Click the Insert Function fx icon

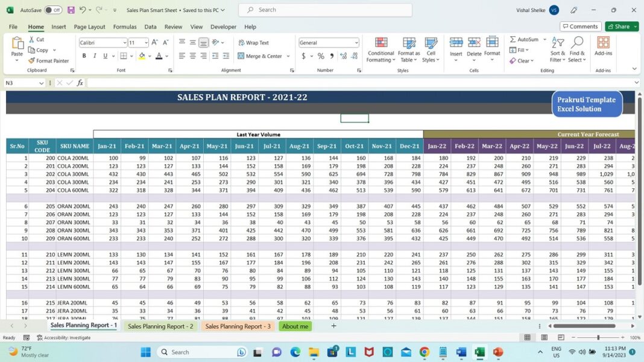point(80,82)
